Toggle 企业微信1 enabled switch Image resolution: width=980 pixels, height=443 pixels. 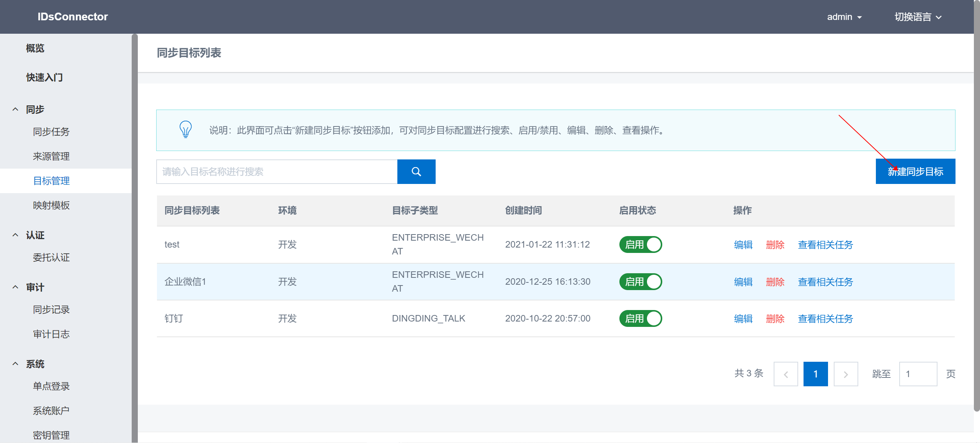(x=640, y=282)
